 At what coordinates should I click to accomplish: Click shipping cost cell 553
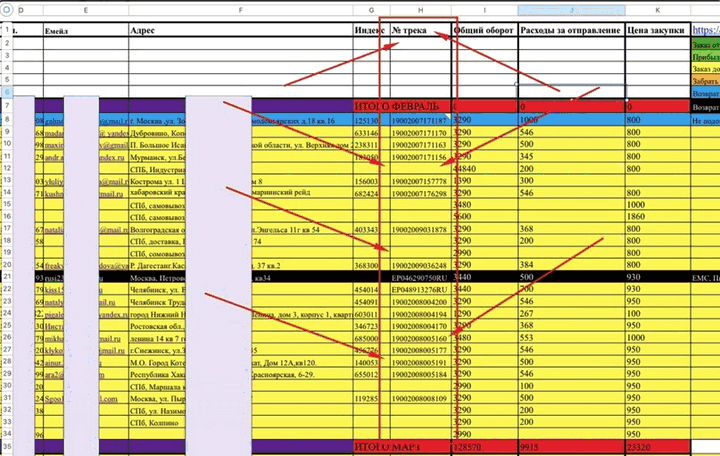click(571, 338)
